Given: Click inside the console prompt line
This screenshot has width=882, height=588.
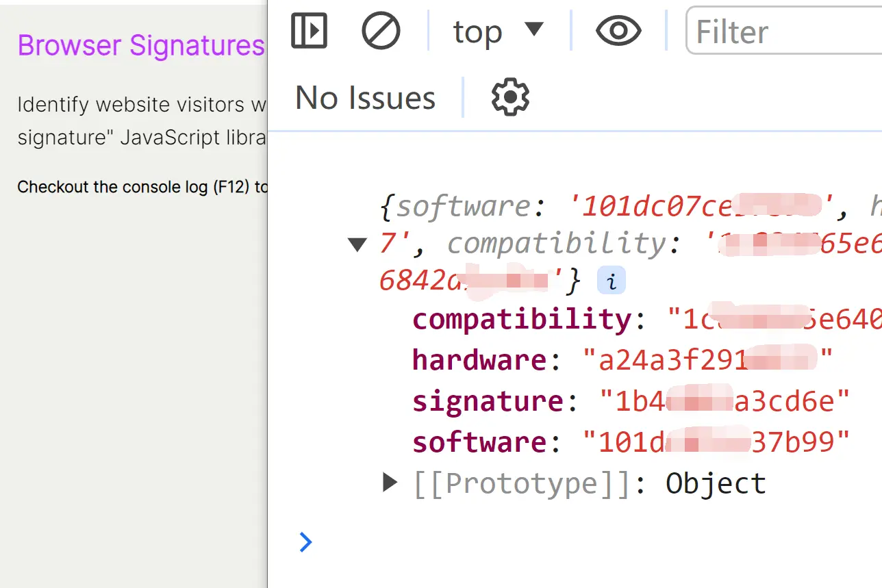Looking at the screenshot, I should (x=479, y=542).
